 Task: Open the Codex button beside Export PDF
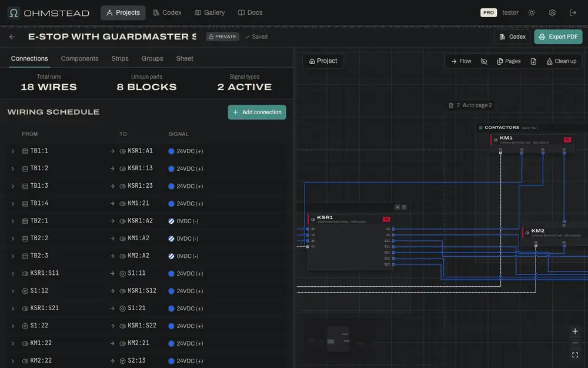512,37
